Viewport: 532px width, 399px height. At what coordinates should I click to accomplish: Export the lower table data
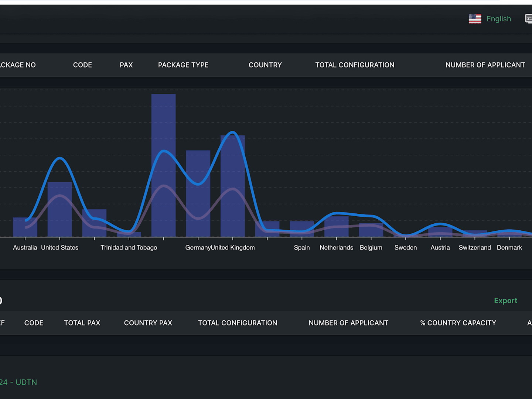505,301
